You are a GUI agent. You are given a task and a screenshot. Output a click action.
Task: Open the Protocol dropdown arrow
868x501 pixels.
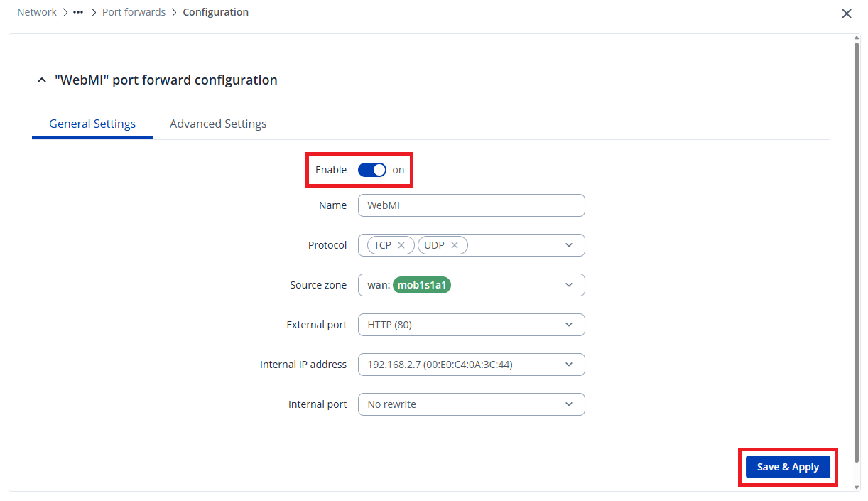(x=569, y=245)
